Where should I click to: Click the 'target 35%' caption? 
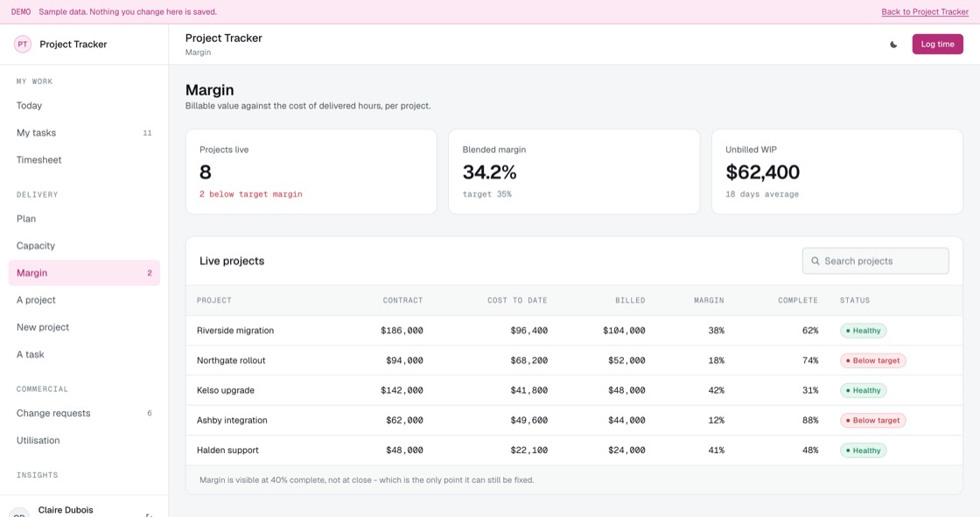486,194
